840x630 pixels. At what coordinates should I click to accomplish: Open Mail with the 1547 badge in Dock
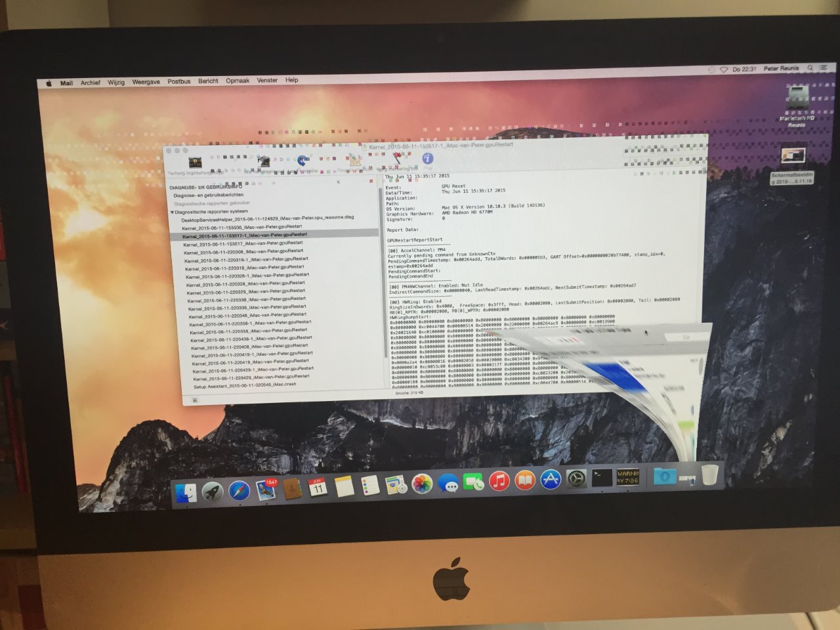tap(266, 490)
